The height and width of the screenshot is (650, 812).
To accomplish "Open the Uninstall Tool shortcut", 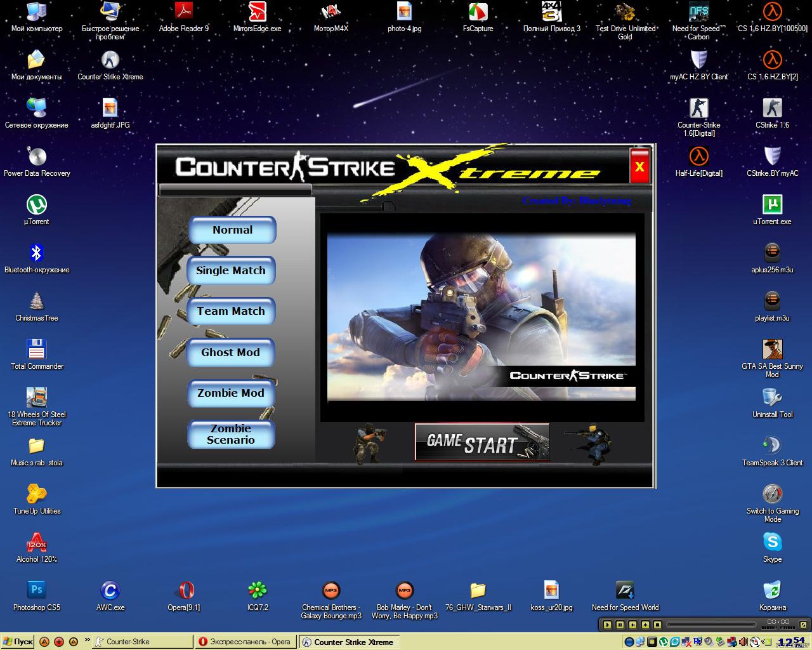I will pos(773,403).
